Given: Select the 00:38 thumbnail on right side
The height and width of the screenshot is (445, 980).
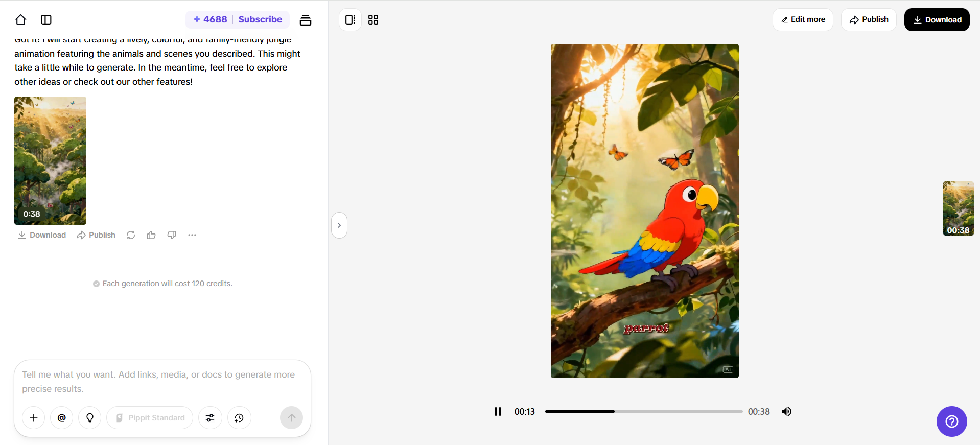Looking at the screenshot, I should click(x=958, y=208).
